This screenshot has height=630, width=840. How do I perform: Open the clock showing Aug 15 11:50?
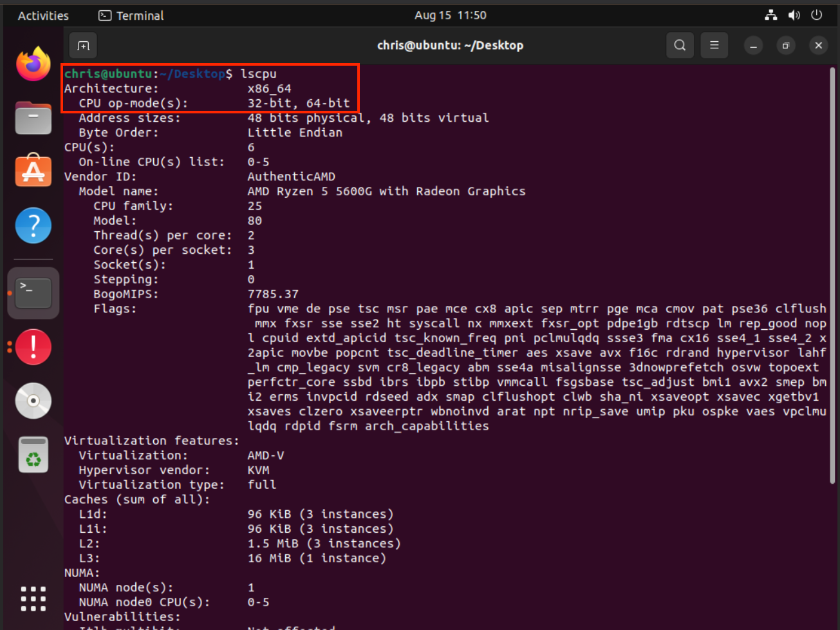click(451, 15)
